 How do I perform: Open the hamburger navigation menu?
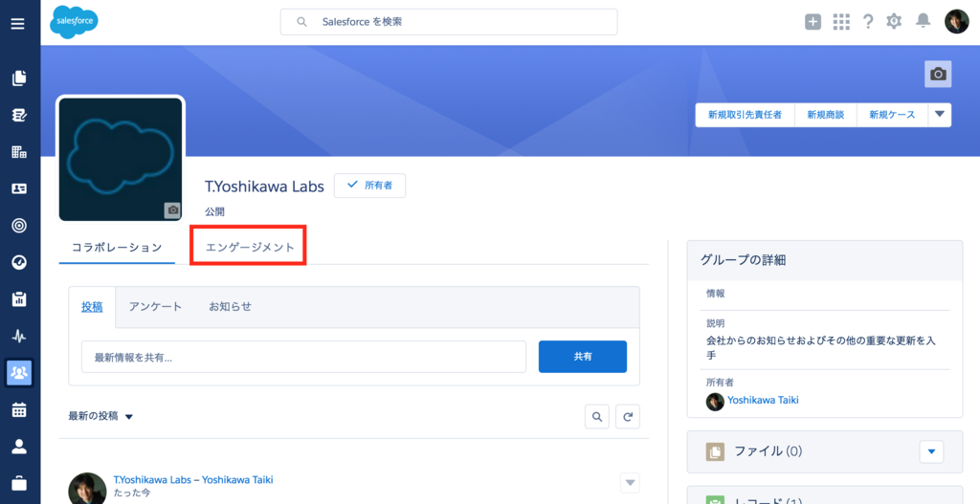click(x=18, y=24)
